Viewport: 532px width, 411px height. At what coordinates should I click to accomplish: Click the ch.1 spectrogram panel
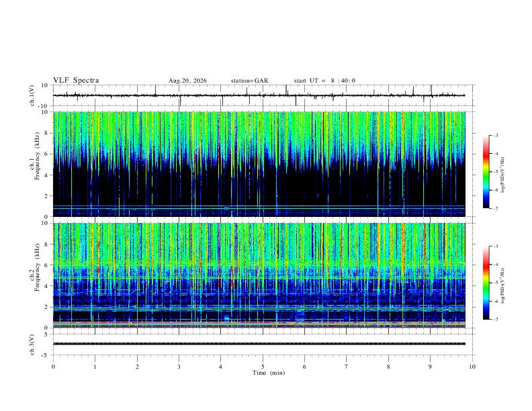pos(259,164)
